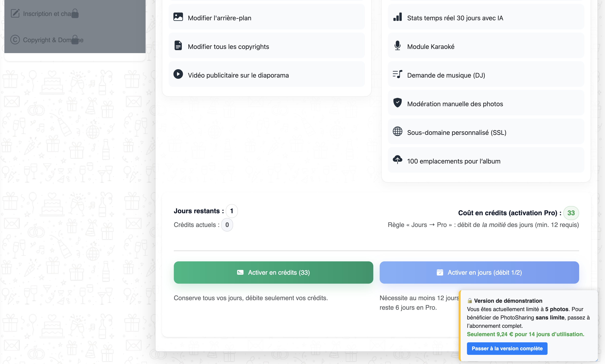Click the padlock on Copyright & Domaine
Screen dimensions: 605x364
pos(75,40)
